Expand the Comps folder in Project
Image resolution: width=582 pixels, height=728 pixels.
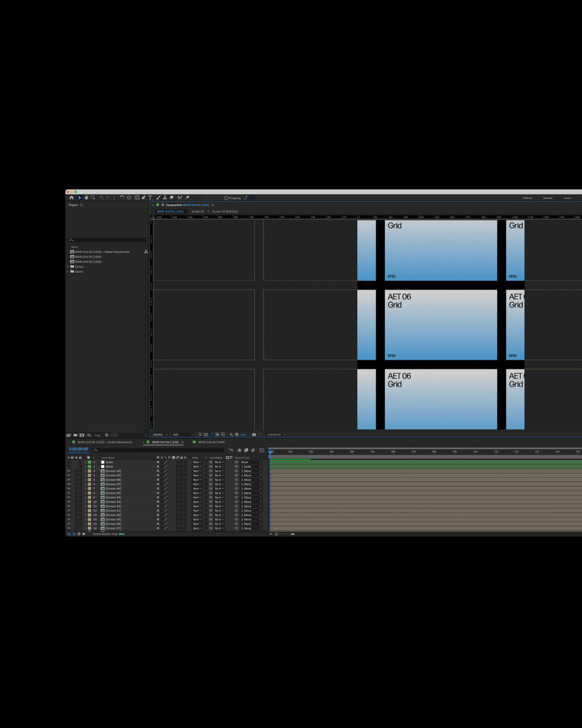pyautogui.click(x=67, y=266)
